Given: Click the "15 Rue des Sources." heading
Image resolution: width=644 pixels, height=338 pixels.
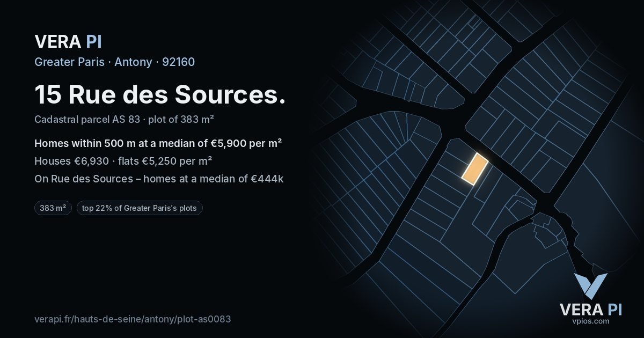Looking at the screenshot, I should point(160,95).
